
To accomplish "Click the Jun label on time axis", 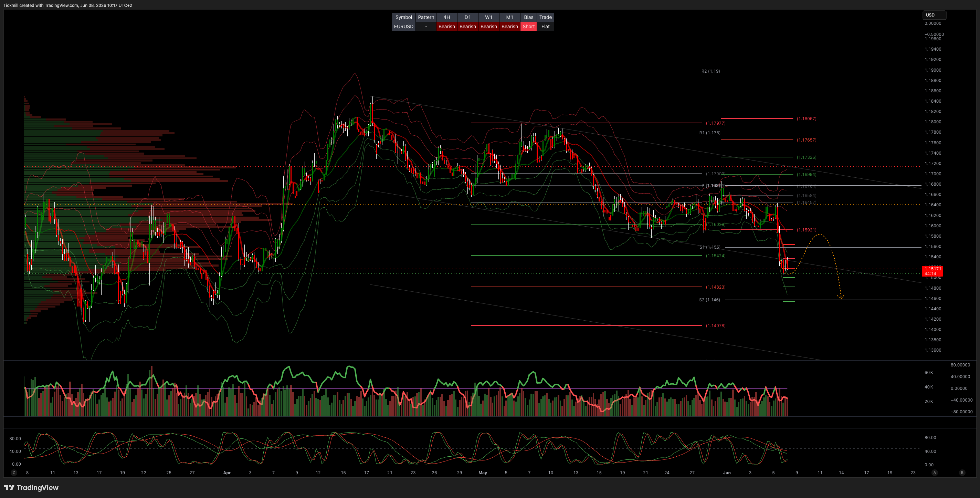I will (727, 473).
